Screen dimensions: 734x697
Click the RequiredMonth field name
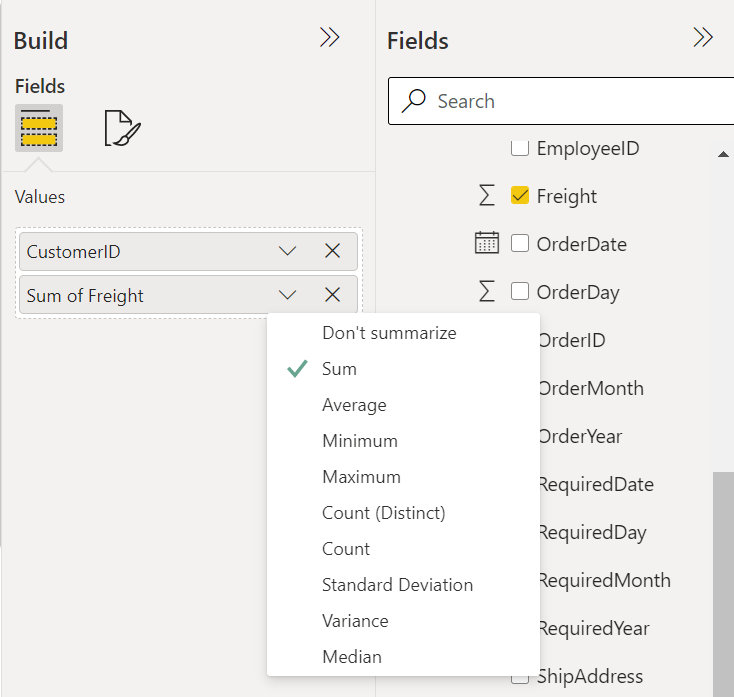[604, 580]
